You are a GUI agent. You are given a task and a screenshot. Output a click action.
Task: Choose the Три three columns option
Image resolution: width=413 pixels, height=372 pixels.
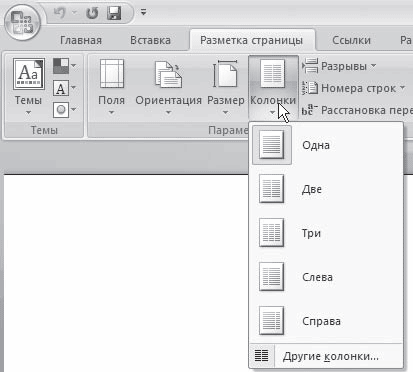(x=327, y=233)
